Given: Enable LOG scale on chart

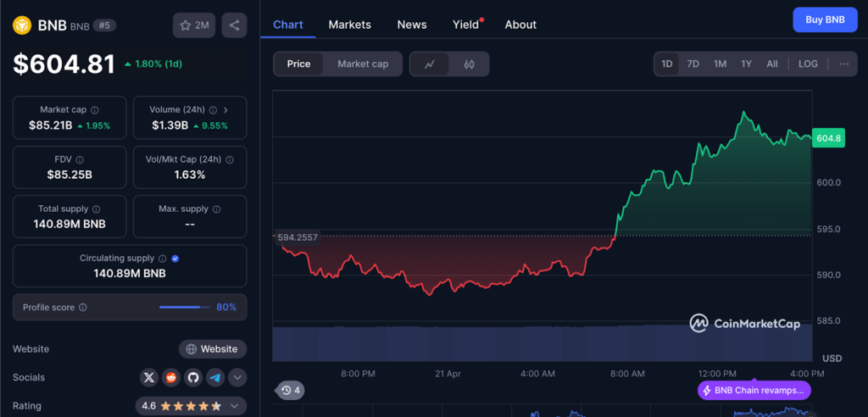Looking at the screenshot, I should coord(808,64).
